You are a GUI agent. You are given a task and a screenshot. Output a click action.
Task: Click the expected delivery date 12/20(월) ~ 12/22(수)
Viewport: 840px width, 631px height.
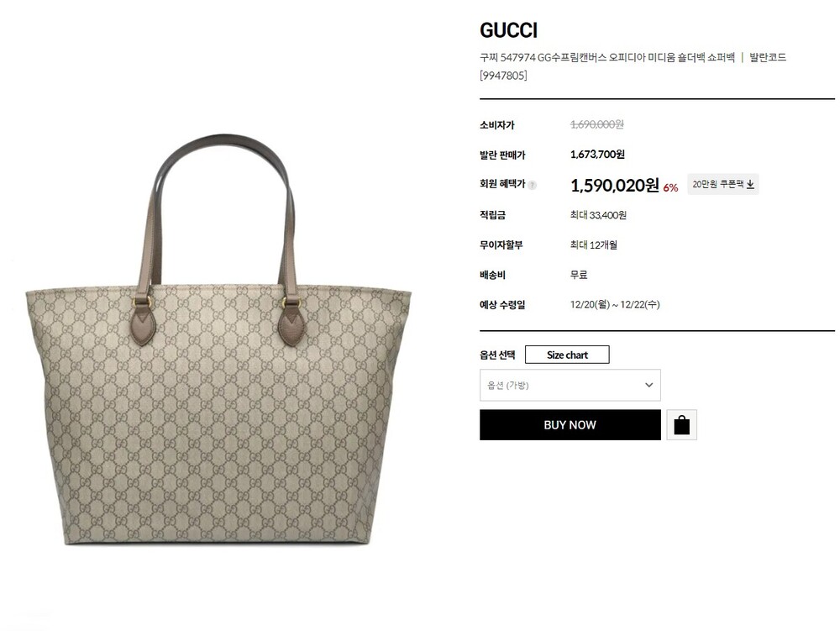click(615, 304)
